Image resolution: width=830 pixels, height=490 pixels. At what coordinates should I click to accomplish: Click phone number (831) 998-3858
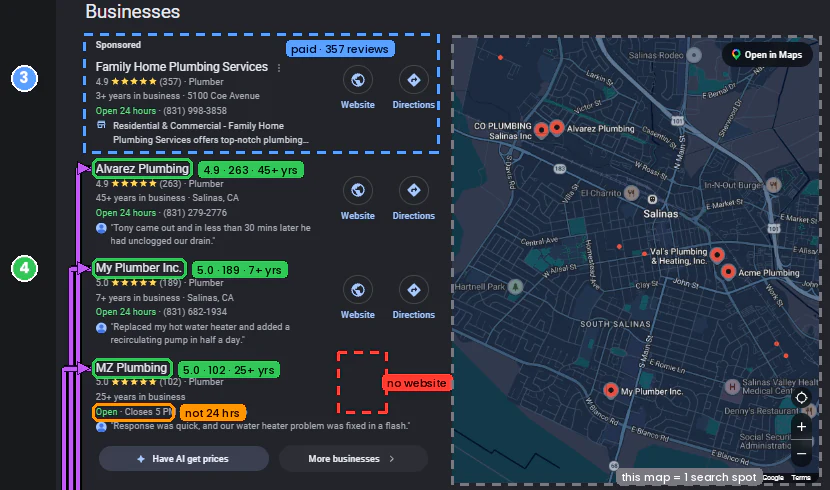pyautogui.click(x=195, y=111)
